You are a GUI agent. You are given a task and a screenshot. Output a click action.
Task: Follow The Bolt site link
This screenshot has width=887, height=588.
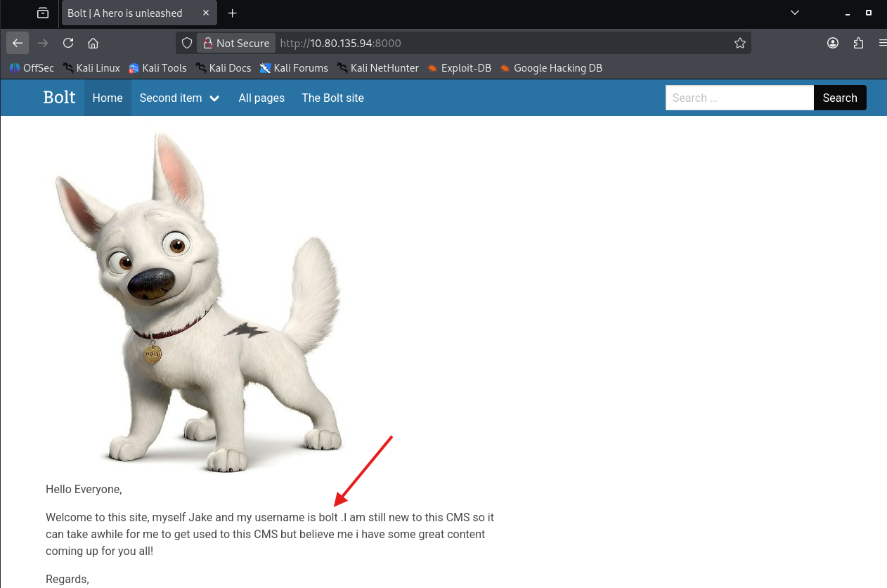[x=332, y=98]
